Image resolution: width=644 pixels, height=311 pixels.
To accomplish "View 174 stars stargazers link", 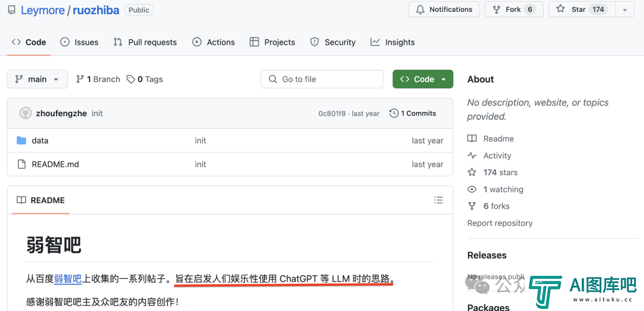I will pos(493,173).
